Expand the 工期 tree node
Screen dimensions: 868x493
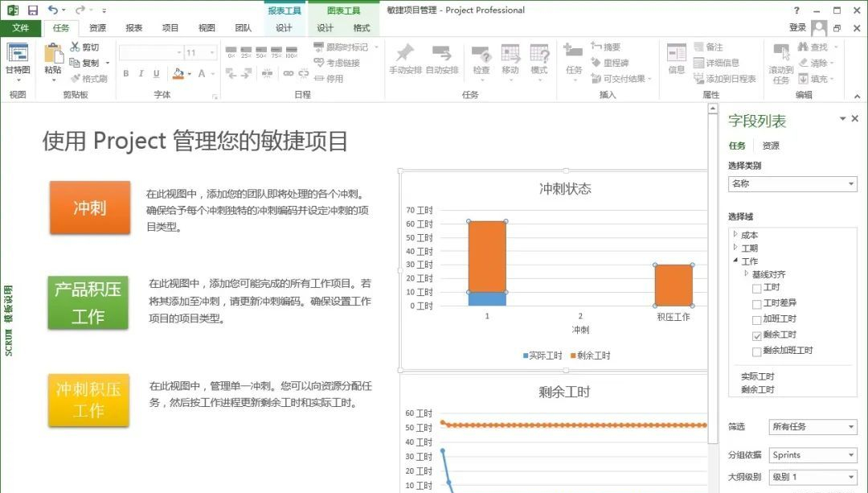pos(735,247)
